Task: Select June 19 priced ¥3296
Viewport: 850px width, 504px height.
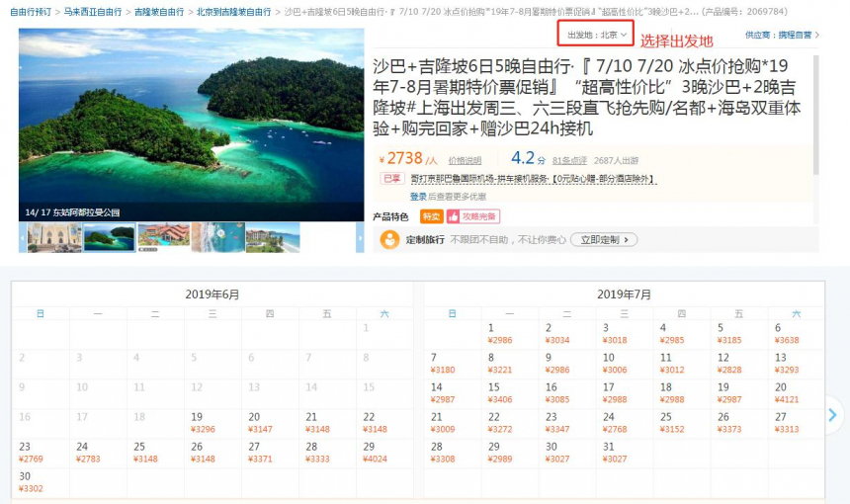Action: coord(212,423)
